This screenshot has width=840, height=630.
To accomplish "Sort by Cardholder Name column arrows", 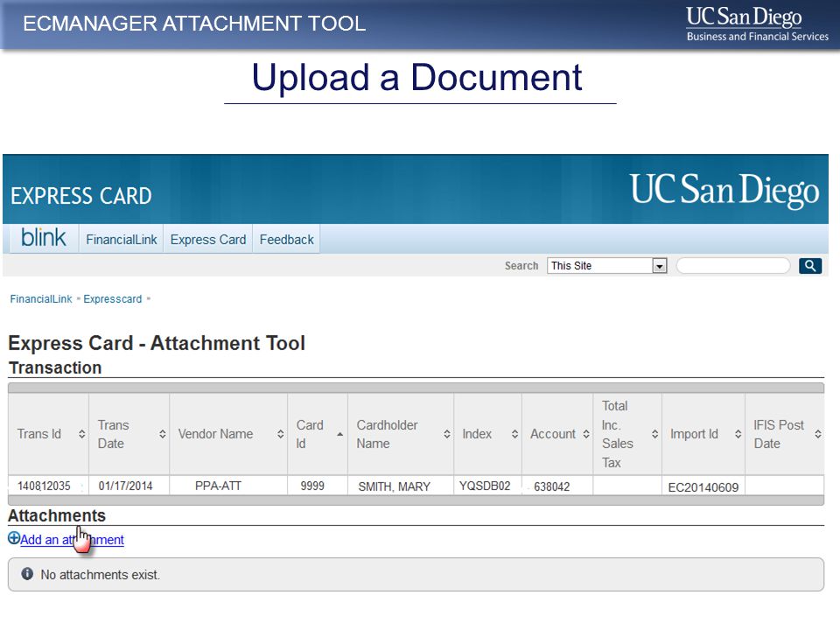I will coord(447,434).
